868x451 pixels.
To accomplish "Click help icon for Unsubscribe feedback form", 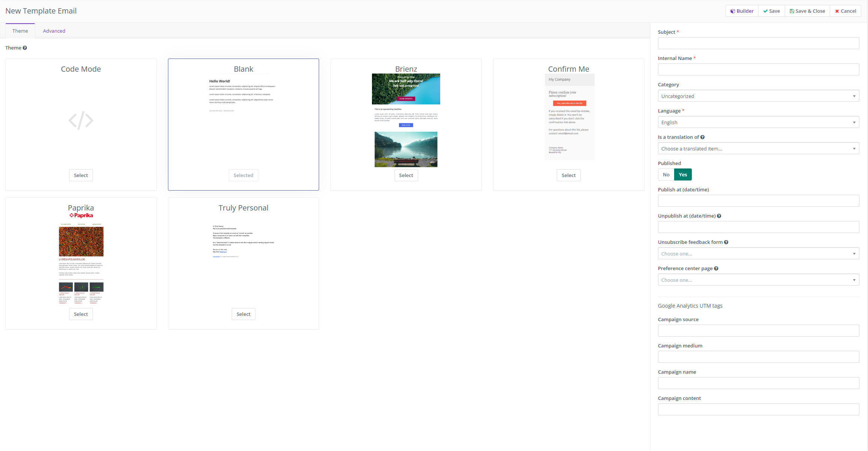I will 726,242.
